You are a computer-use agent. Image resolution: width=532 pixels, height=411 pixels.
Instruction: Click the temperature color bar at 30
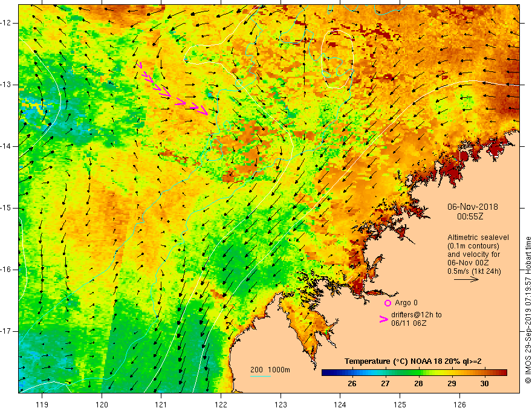(x=484, y=373)
